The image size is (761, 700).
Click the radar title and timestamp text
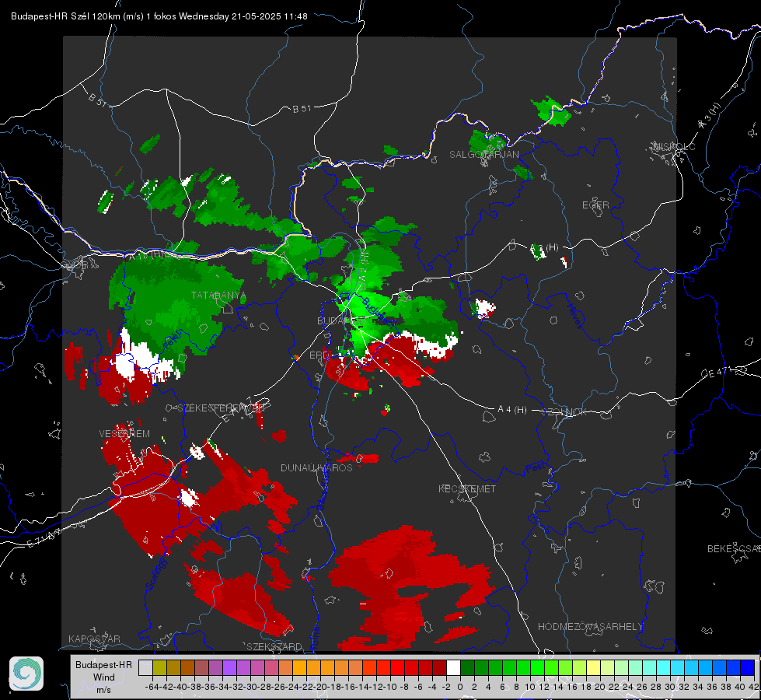pyautogui.click(x=159, y=16)
